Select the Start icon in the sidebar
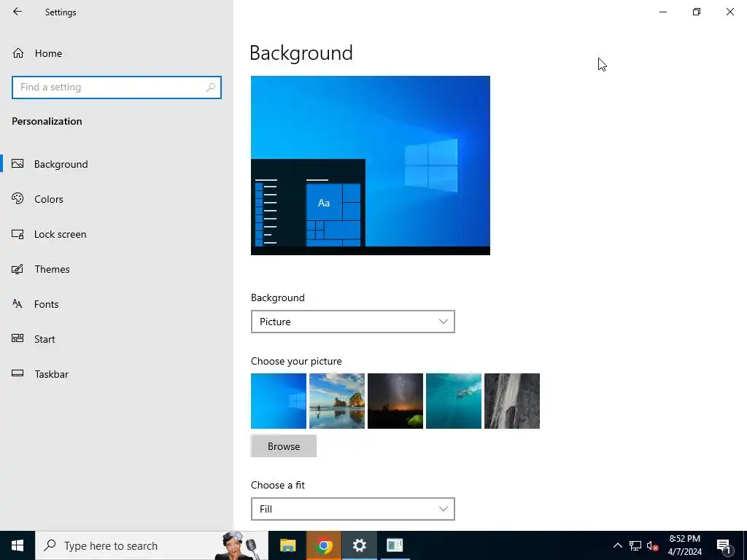 coord(18,338)
